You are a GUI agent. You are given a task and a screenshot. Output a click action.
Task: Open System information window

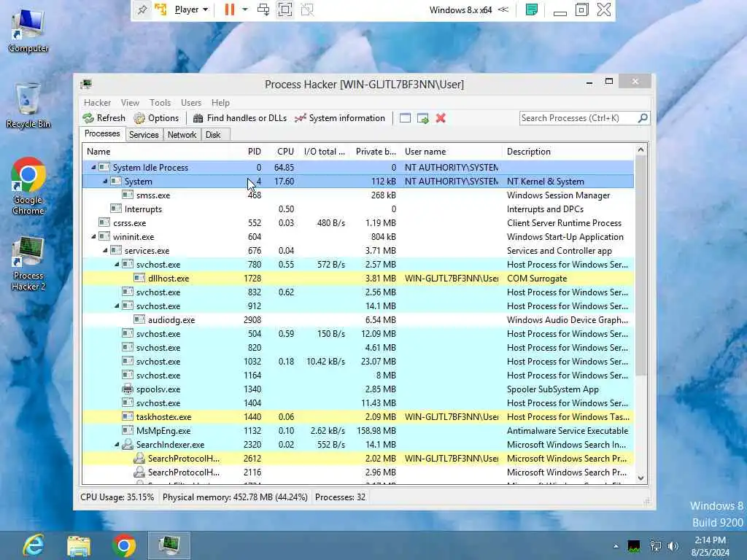coord(340,118)
